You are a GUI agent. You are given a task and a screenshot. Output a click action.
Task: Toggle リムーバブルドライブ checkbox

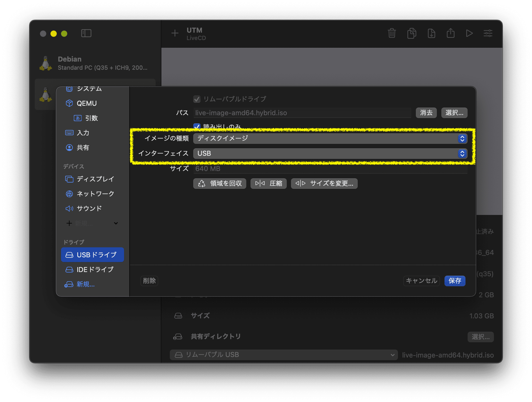pyautogui.click(x=197, y=99)
